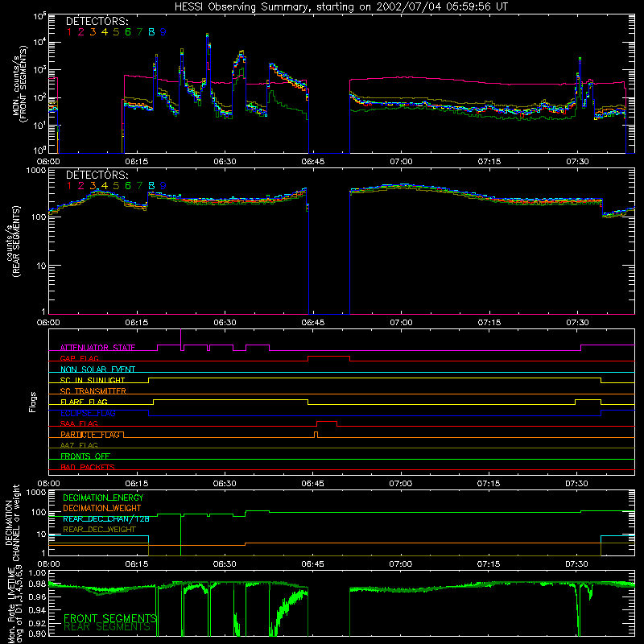The height and width of the screenshot is (644, 644).
Task: Select the FRONTS_OFF flag label
Action: [85, 456]
